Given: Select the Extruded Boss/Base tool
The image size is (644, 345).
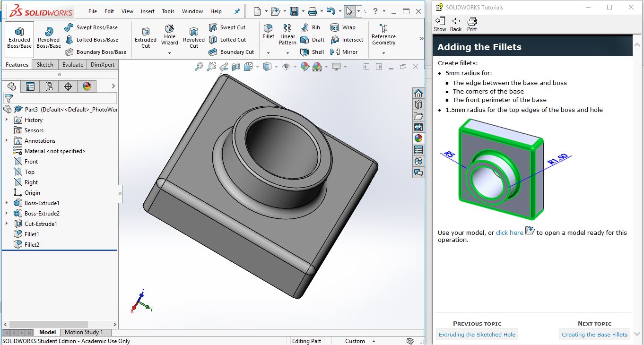Looking at the screenshot, I should (19, 39).
